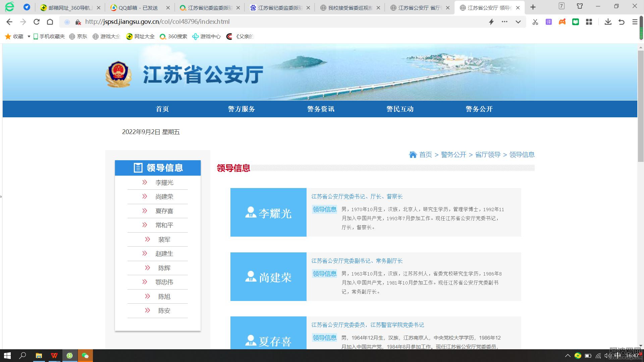Open the shirt skin icon in title bar
644x362 pixels.
click(580, 6)
